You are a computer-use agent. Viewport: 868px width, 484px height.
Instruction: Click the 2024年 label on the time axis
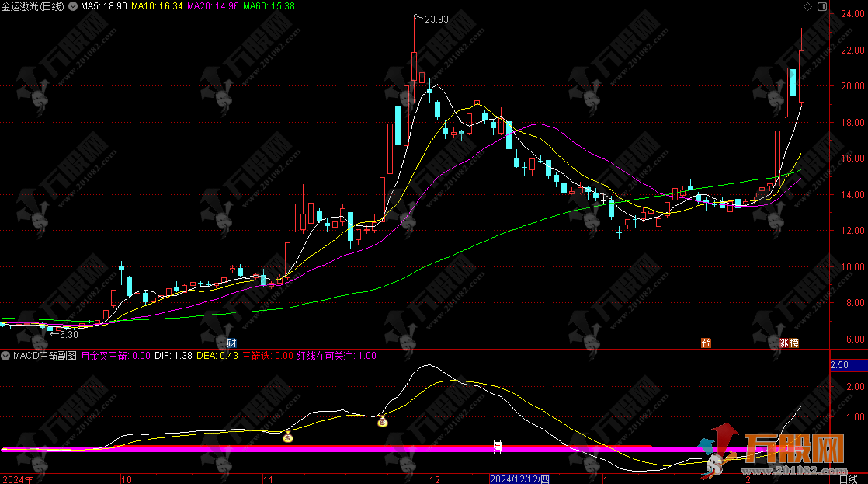click(x=18, y=479)
